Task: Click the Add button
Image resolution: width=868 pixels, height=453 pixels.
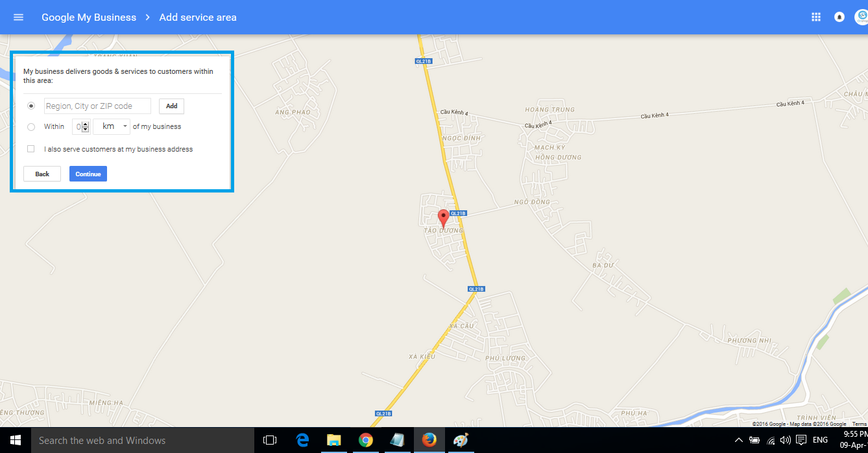Action: point(171,106)
